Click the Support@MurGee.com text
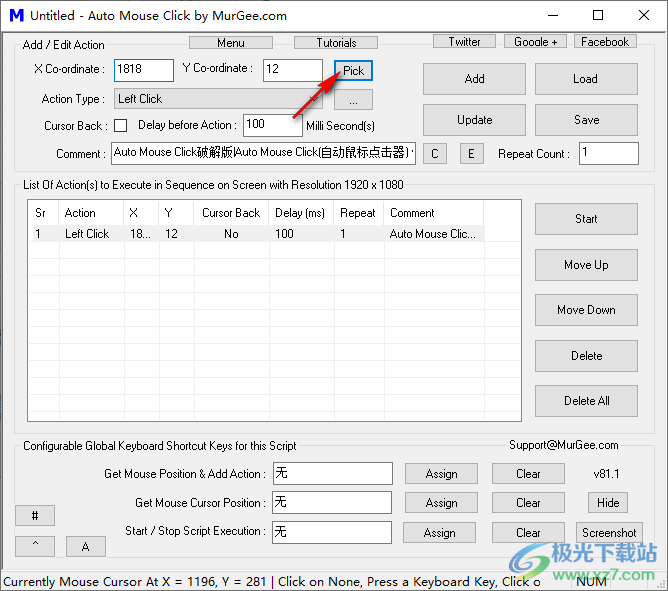Viewport: 668px width, 591px height. point(564,445)
